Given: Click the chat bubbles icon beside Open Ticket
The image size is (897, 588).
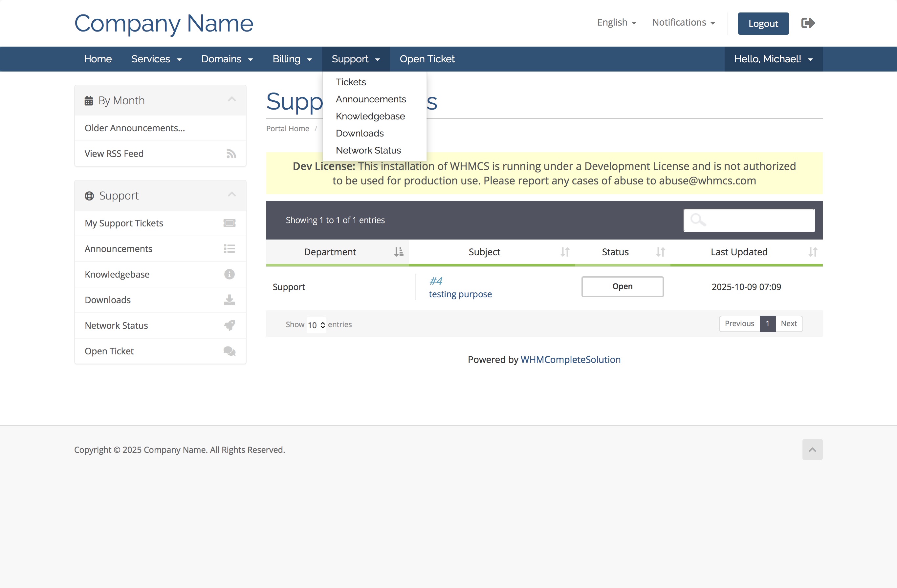Looking at the screenshot, I should click(229, 351).
